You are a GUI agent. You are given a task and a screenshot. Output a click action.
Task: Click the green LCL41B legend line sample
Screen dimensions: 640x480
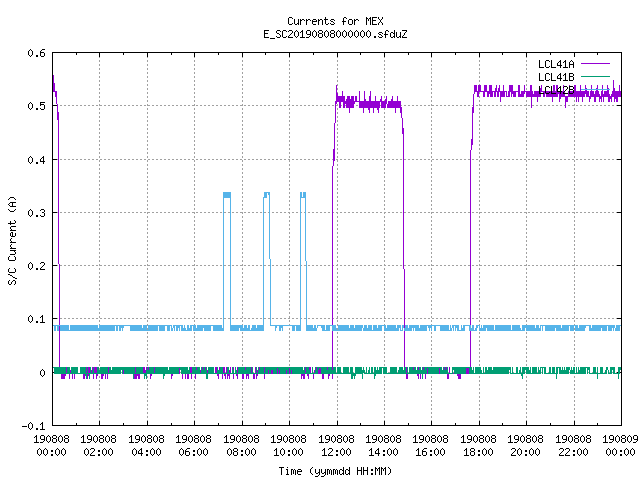[595, 76]
